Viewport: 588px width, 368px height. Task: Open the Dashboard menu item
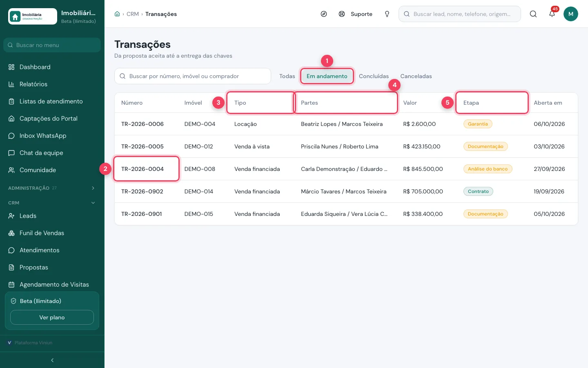52,67
